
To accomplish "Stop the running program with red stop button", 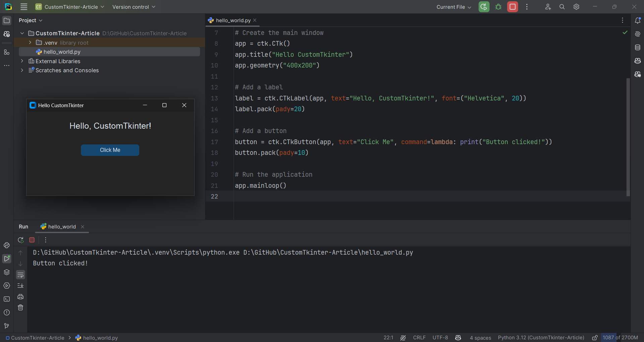I will pos(512,7).
